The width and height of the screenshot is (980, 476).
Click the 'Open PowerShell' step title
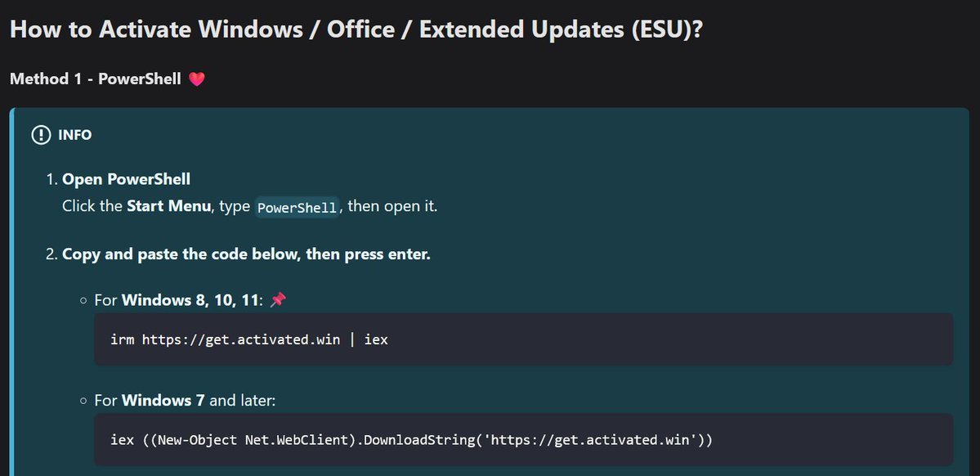point(126,179)
